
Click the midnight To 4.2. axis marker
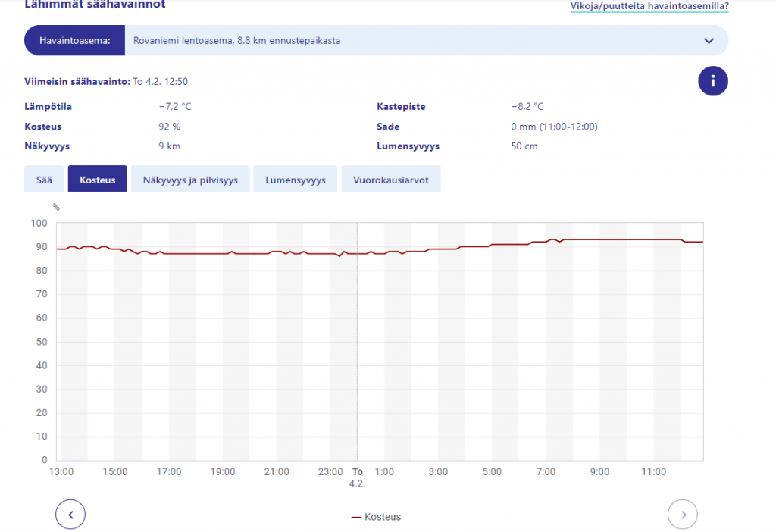pos(358,477)
